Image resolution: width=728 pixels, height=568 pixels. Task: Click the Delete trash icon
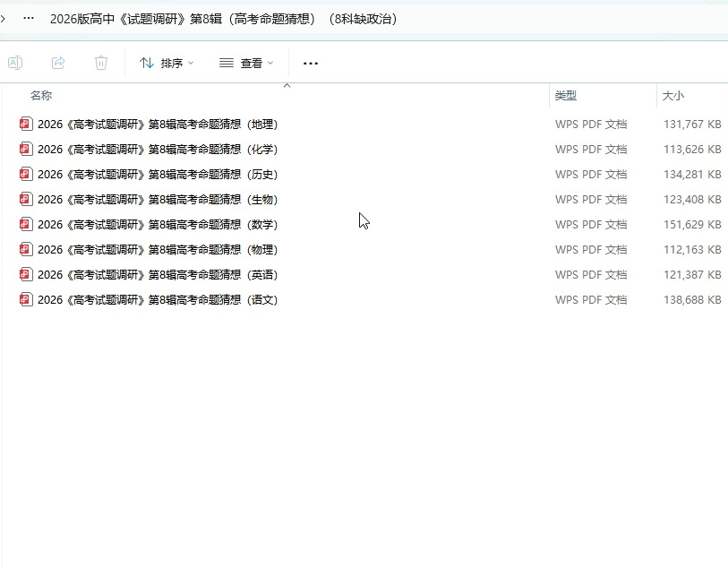click(x=101, y=63)
